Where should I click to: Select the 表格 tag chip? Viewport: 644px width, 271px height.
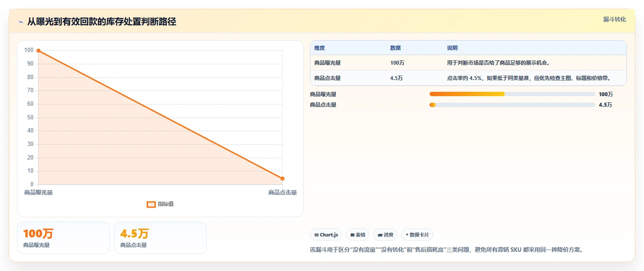(x=358, y=235)
